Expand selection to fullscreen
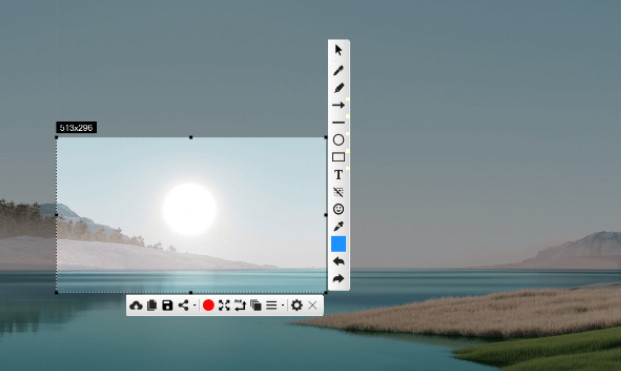 click(x=224, y=305)
